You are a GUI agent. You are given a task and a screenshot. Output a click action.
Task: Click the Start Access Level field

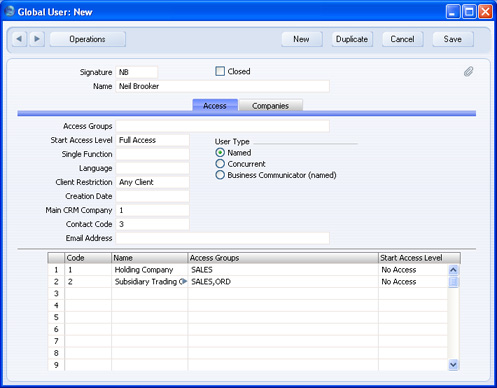152,140
